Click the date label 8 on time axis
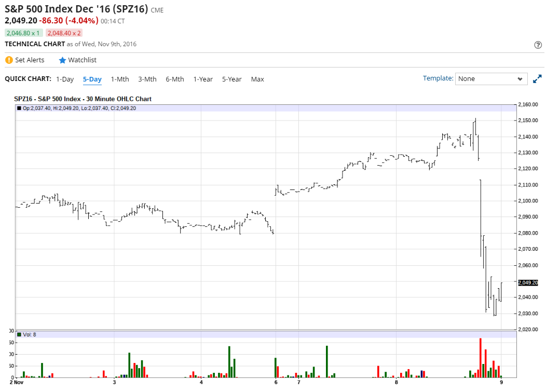 (x=397, y=383)
